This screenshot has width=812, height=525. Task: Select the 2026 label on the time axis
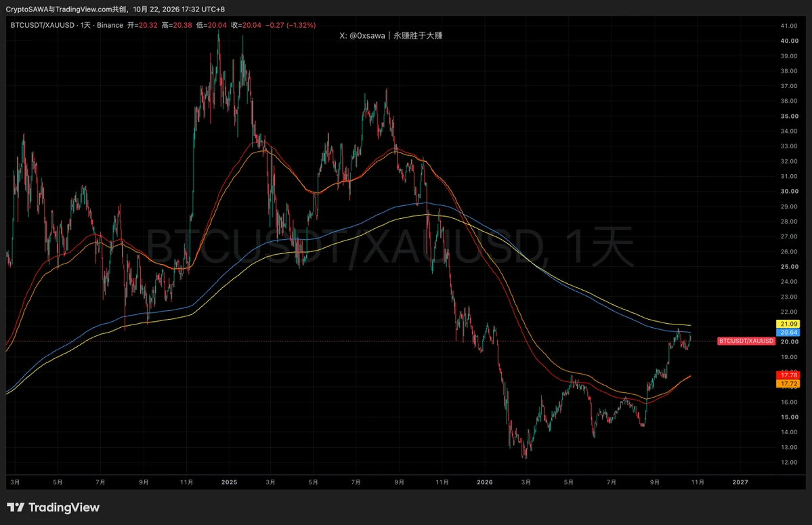485,482
